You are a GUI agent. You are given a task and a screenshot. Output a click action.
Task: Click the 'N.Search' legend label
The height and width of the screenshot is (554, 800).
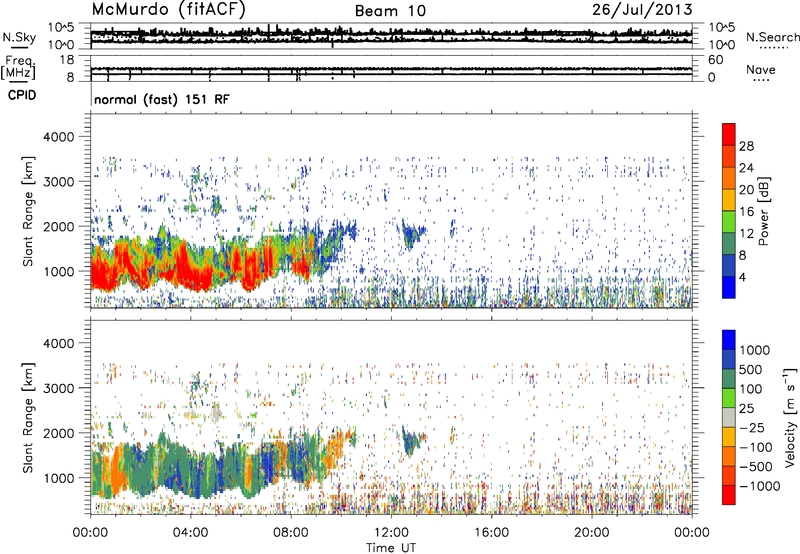[772, 37]
